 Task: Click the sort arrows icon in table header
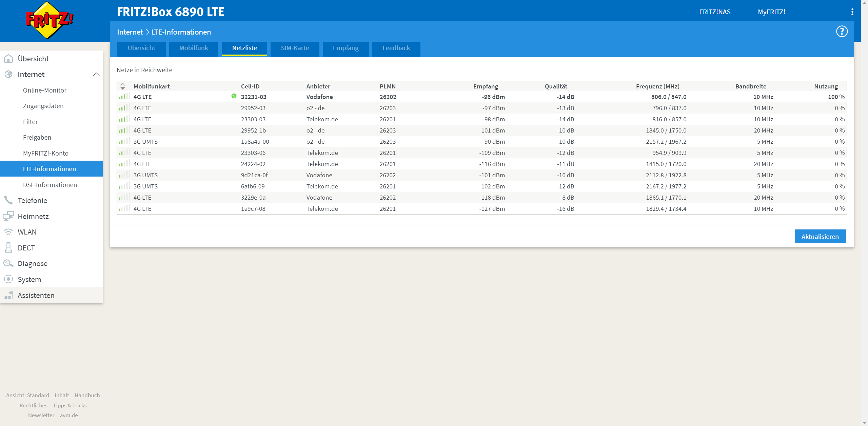(123, 86)
